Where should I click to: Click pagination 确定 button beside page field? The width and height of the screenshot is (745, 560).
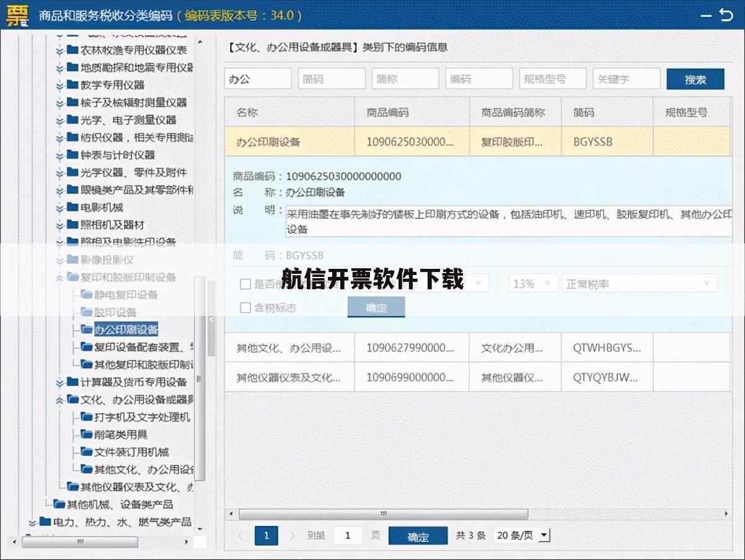[418, 536]
